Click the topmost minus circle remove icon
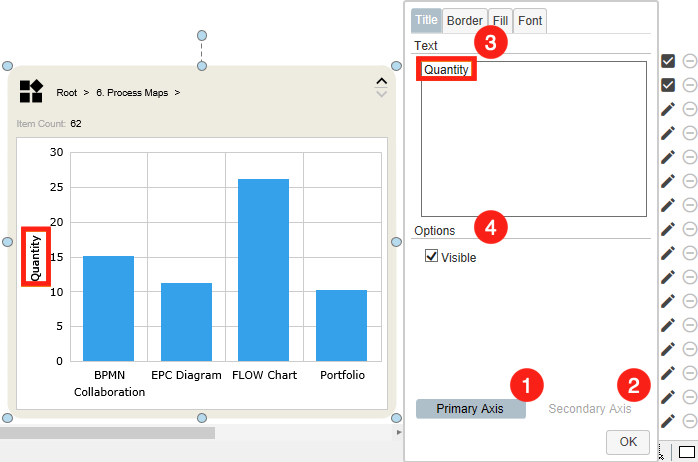 pos(690,61)
